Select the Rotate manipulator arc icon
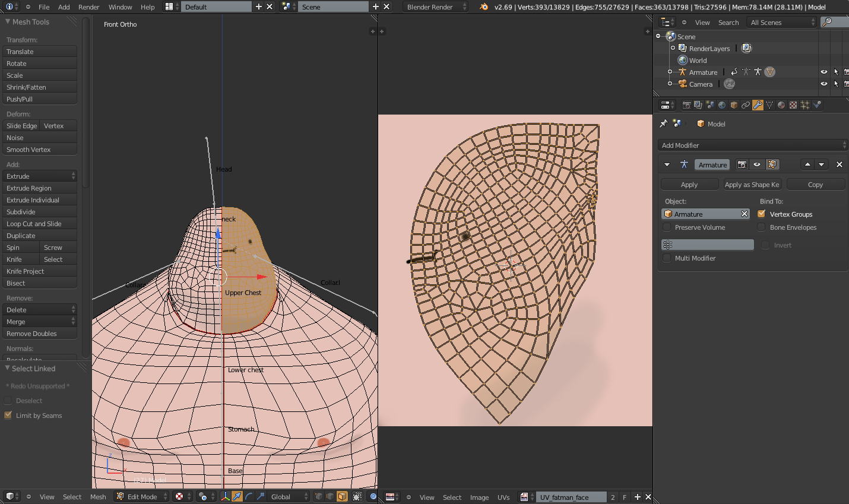The image size is (849, 504). 249,496
